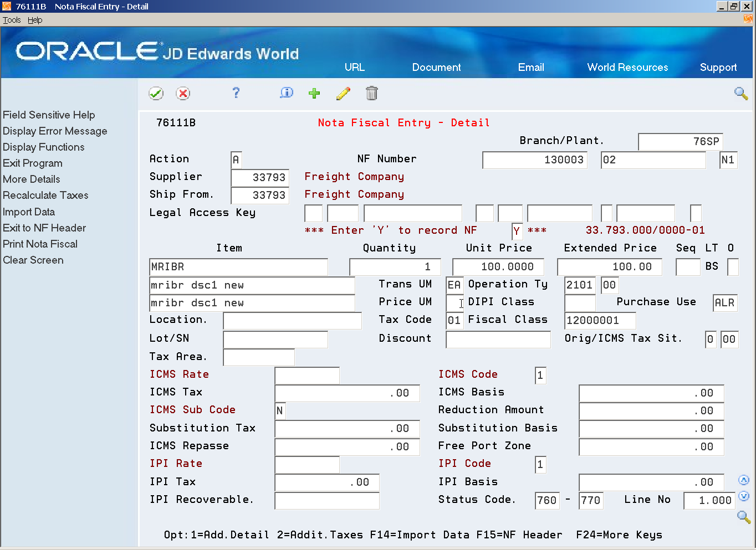Click the scroll down arrow icon
756x550 pixels.
click(x=744, y=496)
